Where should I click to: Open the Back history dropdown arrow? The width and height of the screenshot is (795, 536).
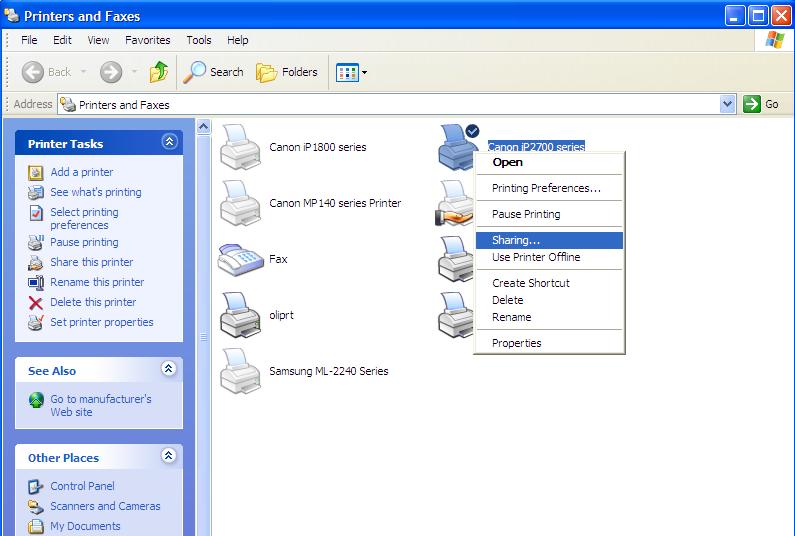click(x=84, y=72)
